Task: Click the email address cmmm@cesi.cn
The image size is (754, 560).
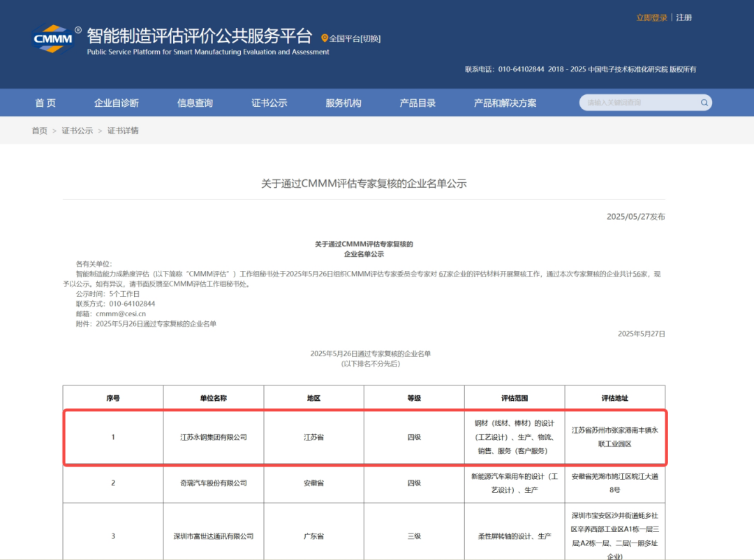Action: pos(121,314)
